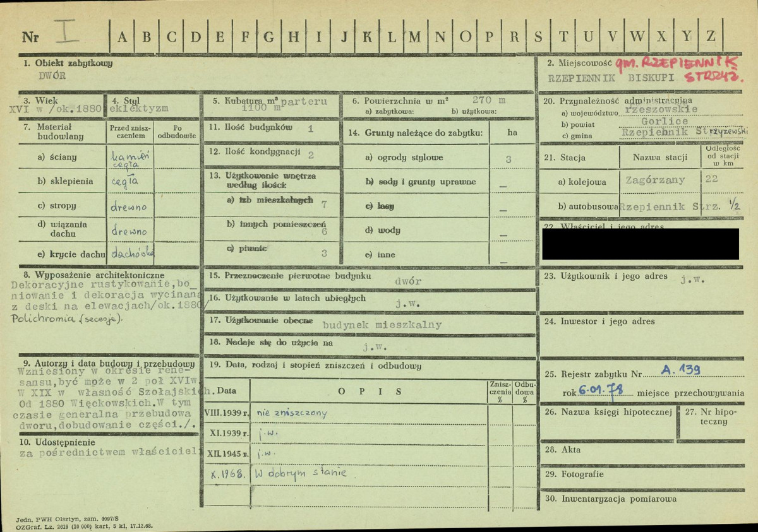The width and height of the screenshot is (758, 532).
Task: Click the handwritten 'Polichromia (secesja)' note
Action: point(68,320)
